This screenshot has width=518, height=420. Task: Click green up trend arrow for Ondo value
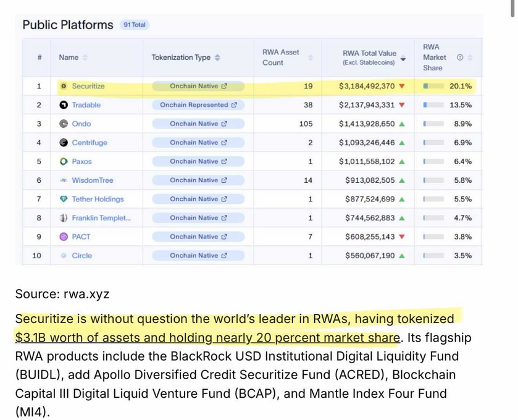[x=402, y=124]
